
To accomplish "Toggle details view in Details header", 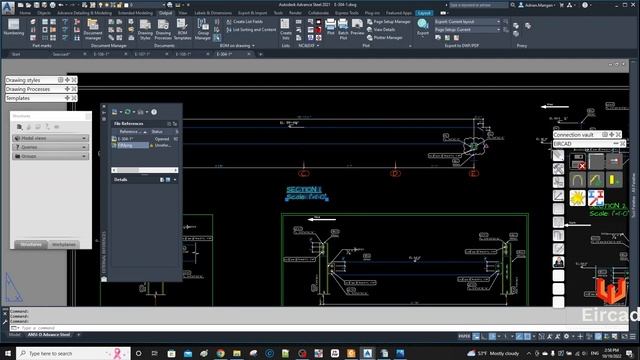I will click(x=162, y=180).
